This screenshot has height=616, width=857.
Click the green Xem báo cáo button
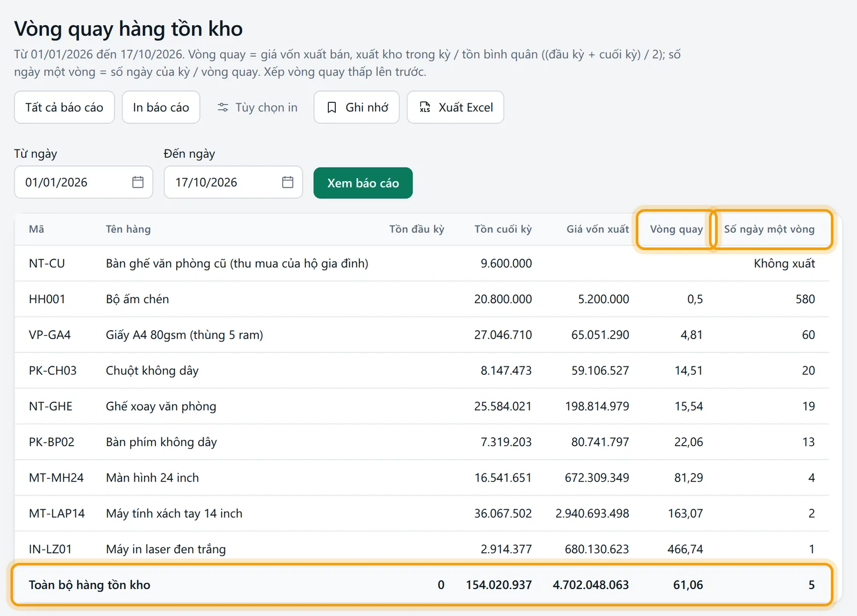tap(363, 183)
